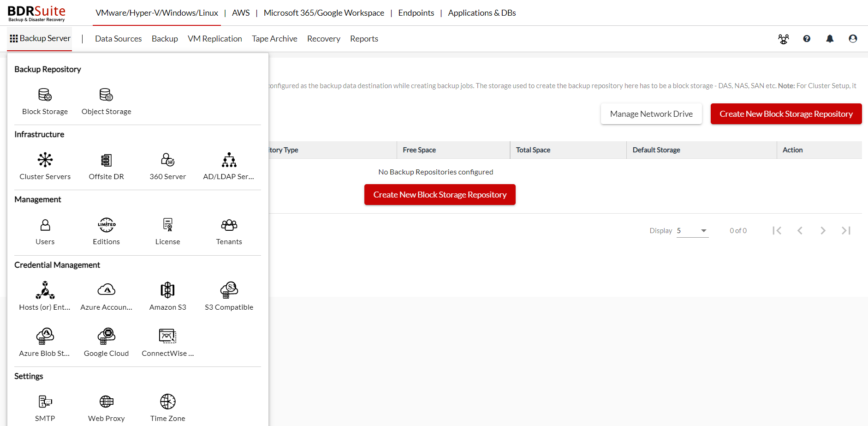This screenshot has width=868, height=426.
Task: Select Offsite DR icon
Action: (x=106, y=160)
